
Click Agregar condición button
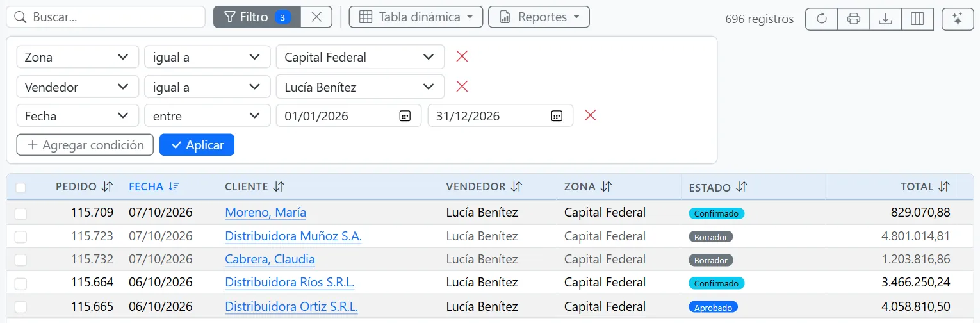(85, 145)
